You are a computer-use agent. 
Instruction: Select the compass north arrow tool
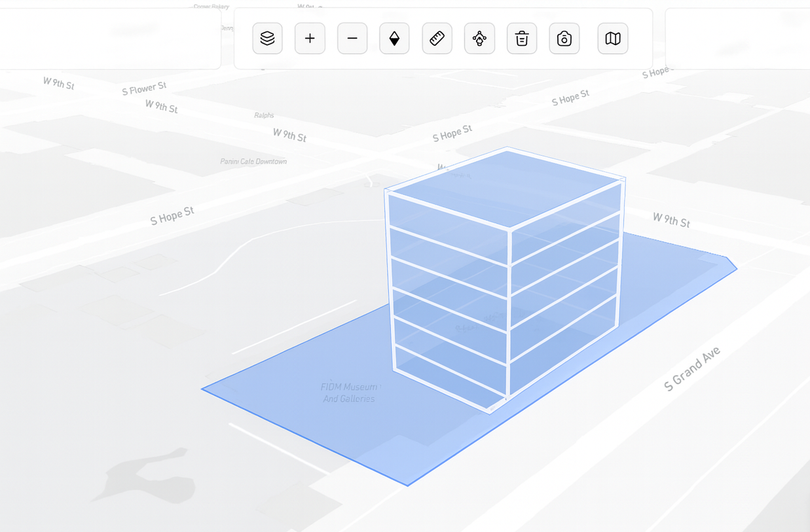[394, 39]
